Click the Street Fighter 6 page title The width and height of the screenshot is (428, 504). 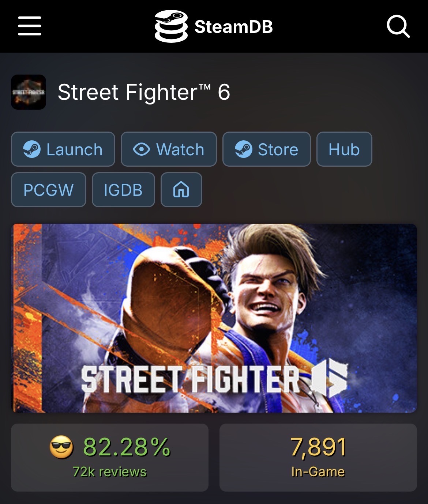144,92
